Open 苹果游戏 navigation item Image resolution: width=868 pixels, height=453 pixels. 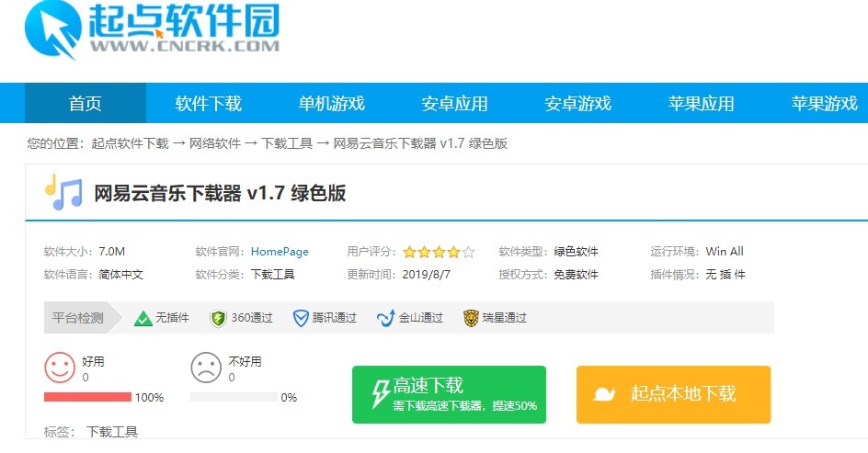click(824, 103)
